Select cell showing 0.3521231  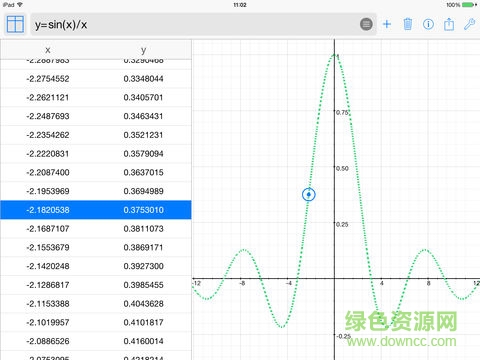(x=143, y=135)
